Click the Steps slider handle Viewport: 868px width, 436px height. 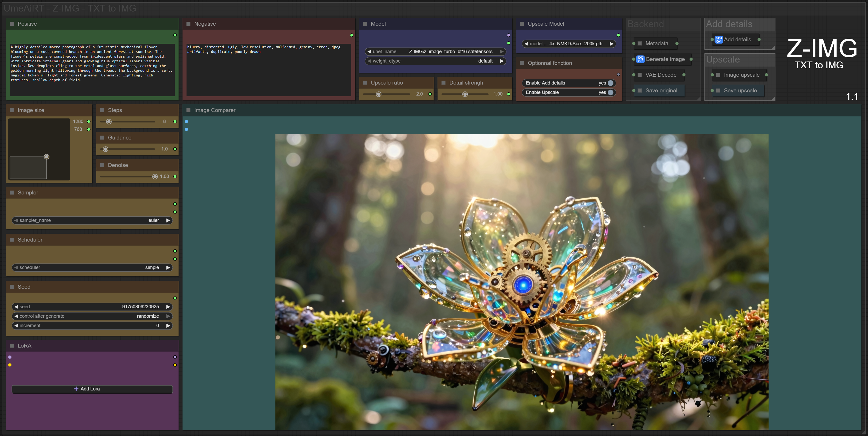click(109, 122)
